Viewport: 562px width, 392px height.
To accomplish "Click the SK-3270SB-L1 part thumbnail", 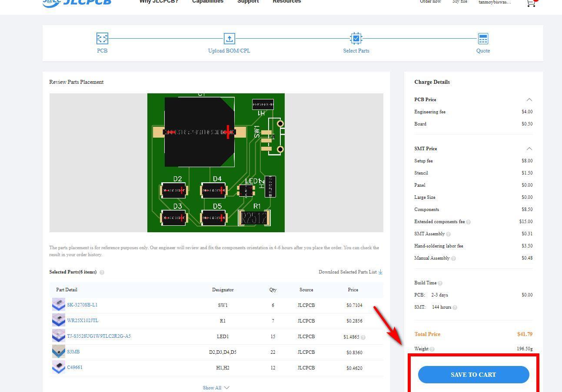I will click(x=58, y=305).
